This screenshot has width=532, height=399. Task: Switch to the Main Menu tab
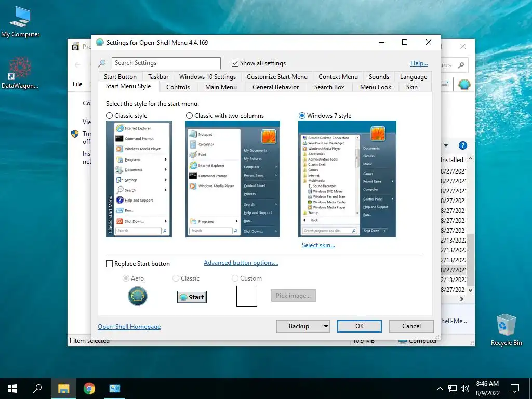click(221, 87)
